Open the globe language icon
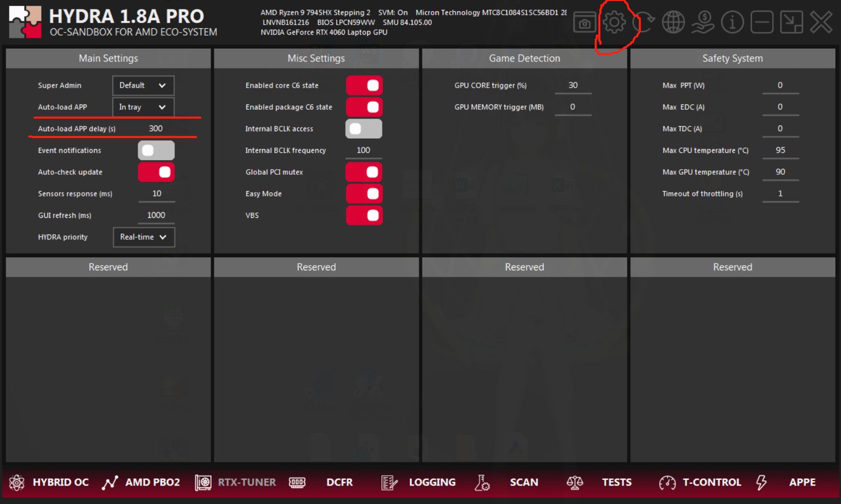The image size is (841, 504). pyautogui.click(x=673, y=23)
